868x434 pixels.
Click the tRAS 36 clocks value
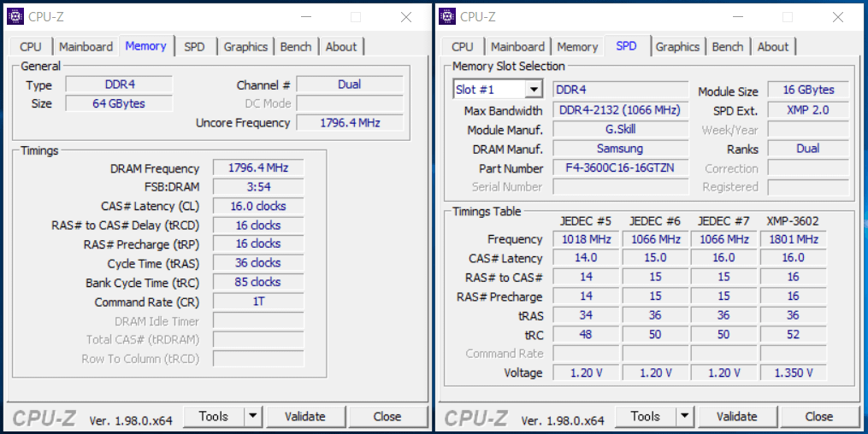tap(258, 263)
